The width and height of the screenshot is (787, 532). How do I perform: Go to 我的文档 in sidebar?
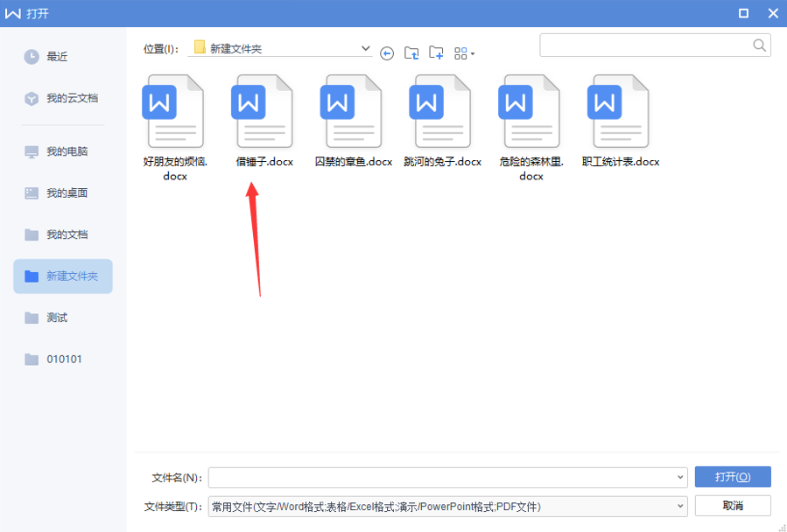pyautogui.click(x=63, y=234)
